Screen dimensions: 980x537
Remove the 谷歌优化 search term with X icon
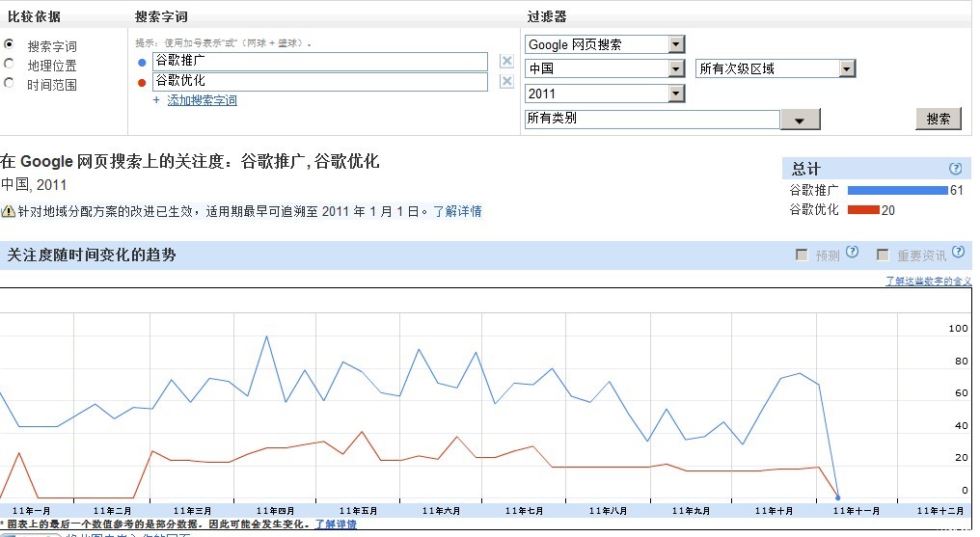(506, 81)
